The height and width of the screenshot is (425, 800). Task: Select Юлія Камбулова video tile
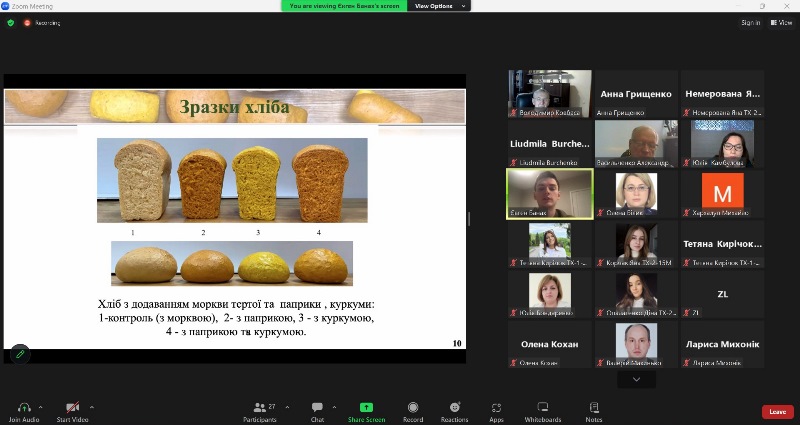pyautogui.click(x=722, y=144)
